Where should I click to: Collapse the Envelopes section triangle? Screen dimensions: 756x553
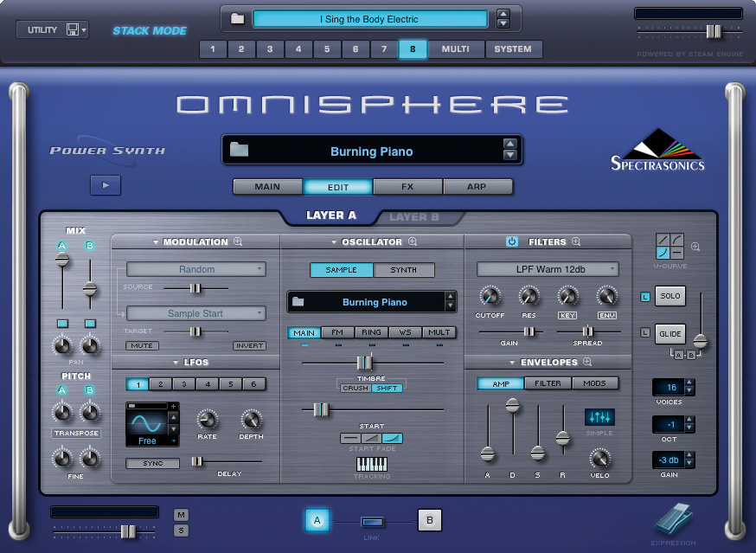pos(512,362)
